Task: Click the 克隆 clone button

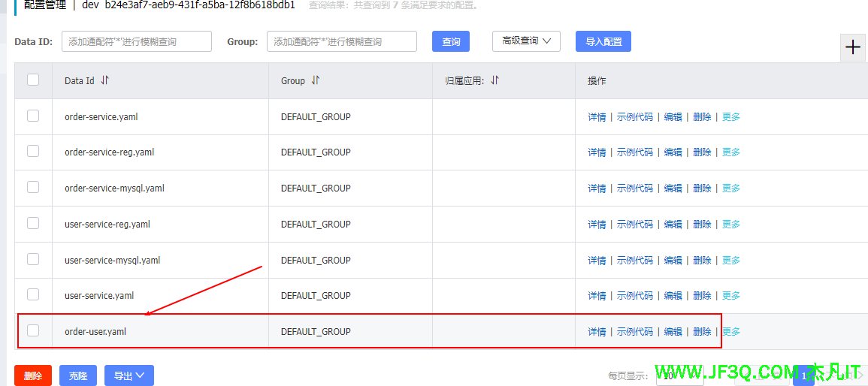Action: pyautogui.click(x=78, y=375)
